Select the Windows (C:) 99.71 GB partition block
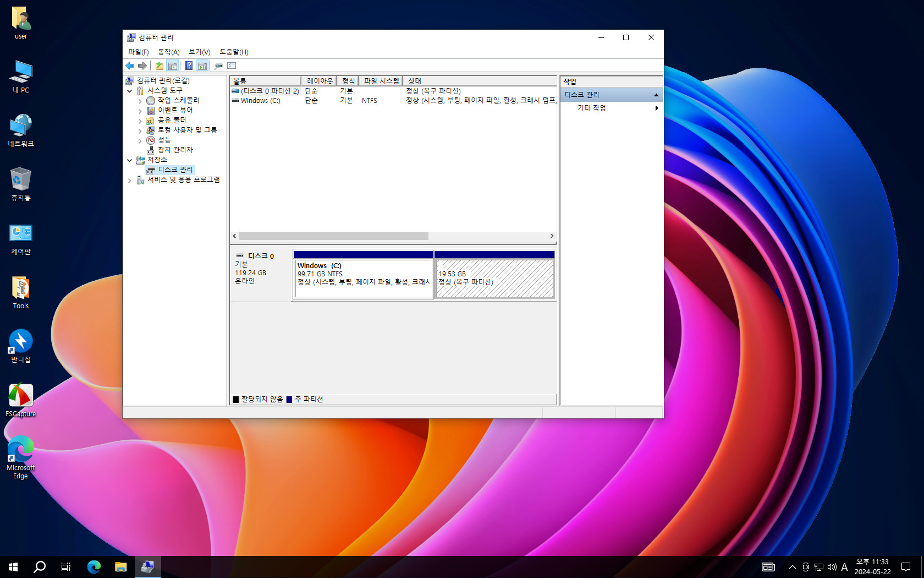 [x=364, y=275]
